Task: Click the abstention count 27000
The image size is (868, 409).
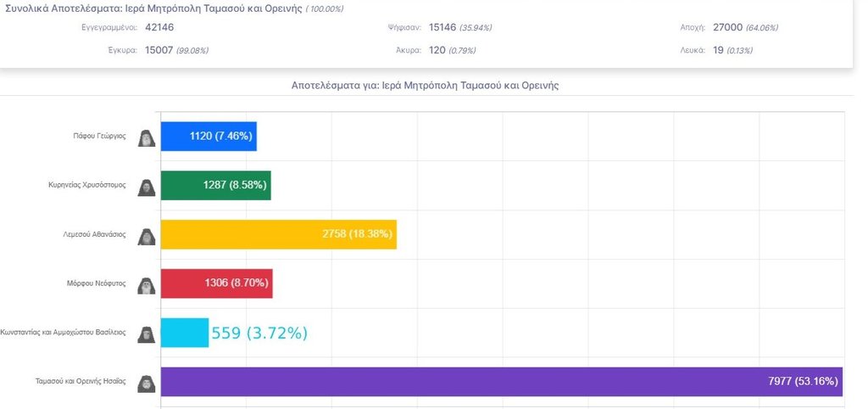Action: pyautogui.click(x=727, y=27)
